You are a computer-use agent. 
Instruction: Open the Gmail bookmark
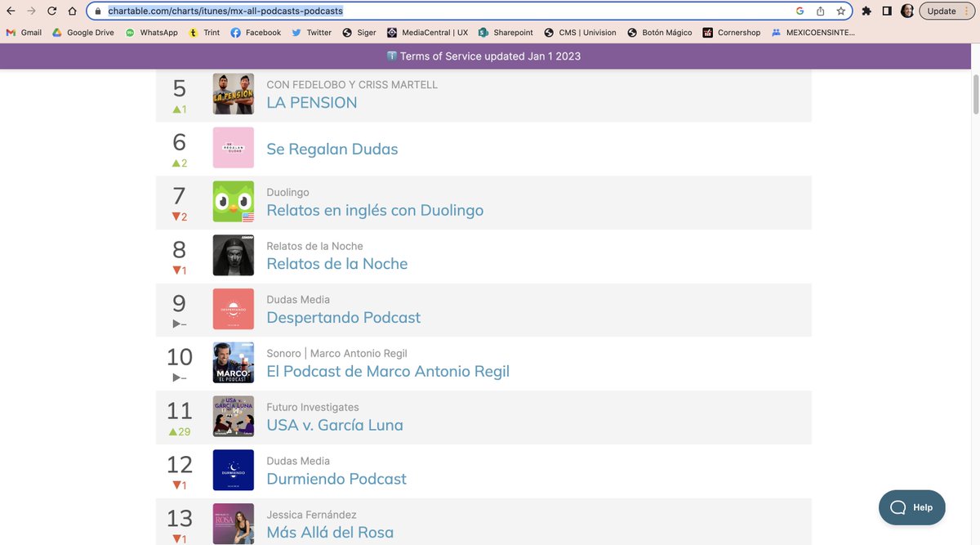click(x=24, y=33)
